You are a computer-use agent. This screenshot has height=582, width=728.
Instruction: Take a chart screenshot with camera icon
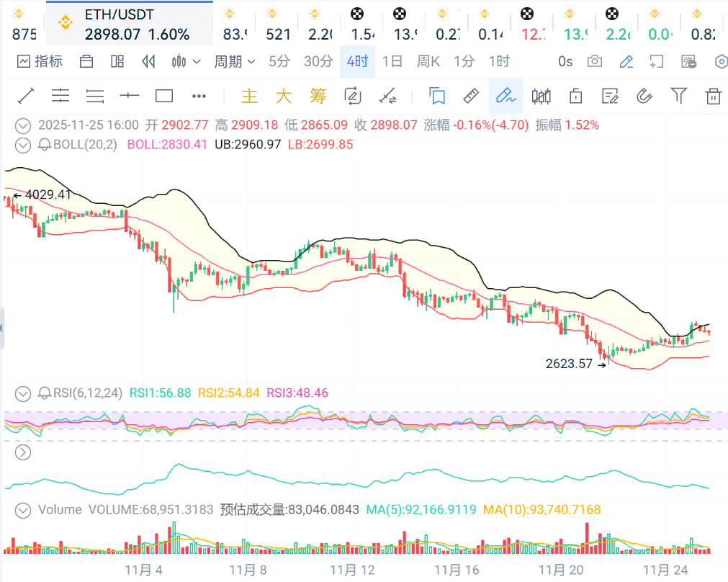click(595, 62)
